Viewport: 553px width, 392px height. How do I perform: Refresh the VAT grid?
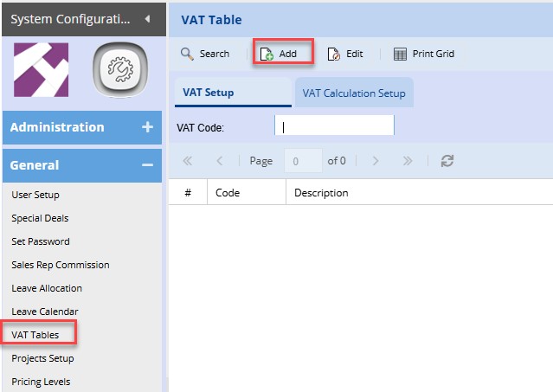447,161
